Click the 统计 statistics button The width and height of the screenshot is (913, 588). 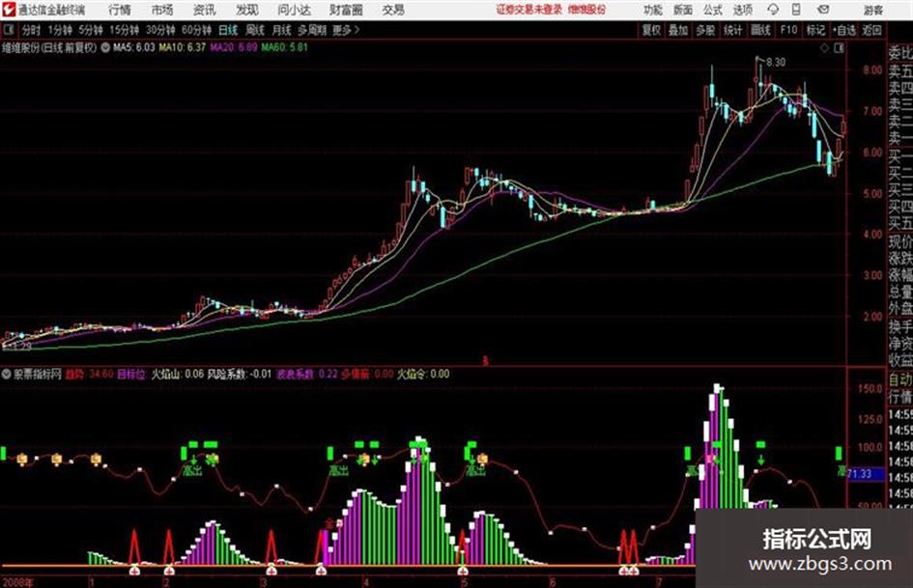coord(732,30)
